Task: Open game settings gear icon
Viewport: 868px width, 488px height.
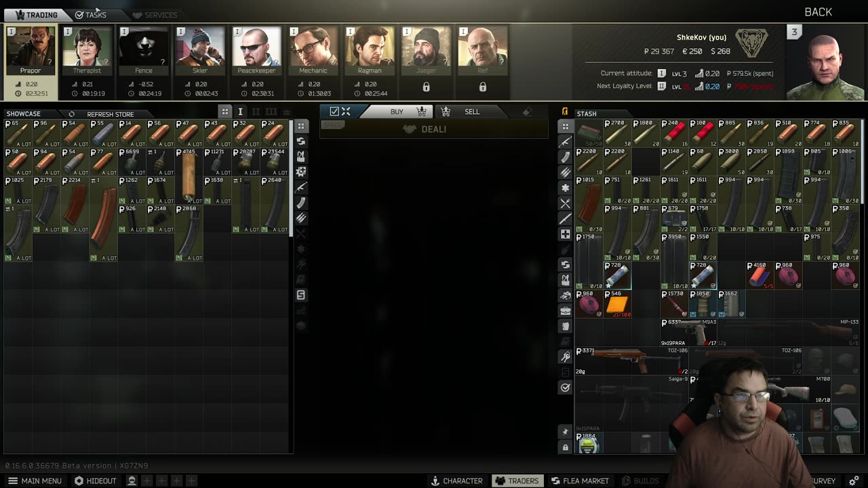Action: pyautogui.click(x=854, y=481)
